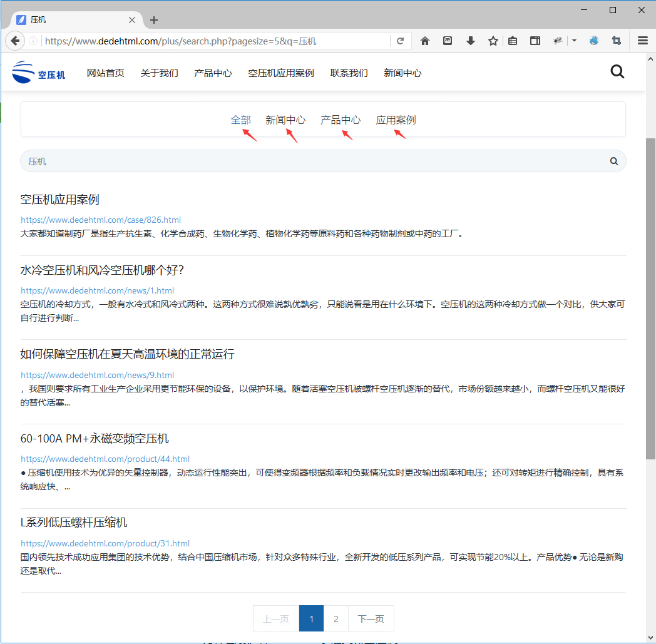
Task: Open the Firefox hamburger menu
Action: (643, 41)
